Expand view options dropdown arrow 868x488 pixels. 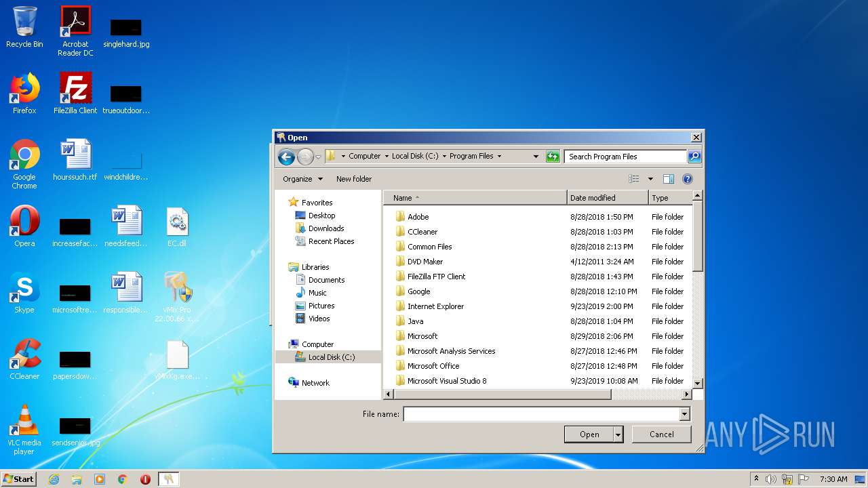click(650, 179)
